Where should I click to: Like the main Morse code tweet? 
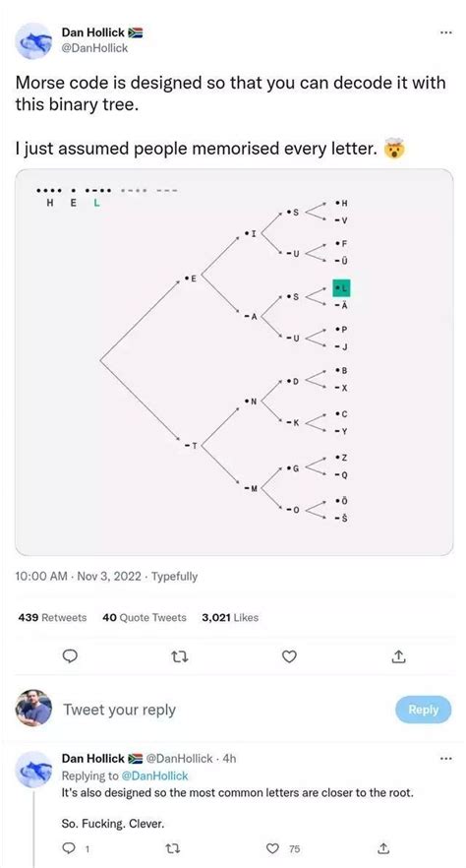click(290, 656)
